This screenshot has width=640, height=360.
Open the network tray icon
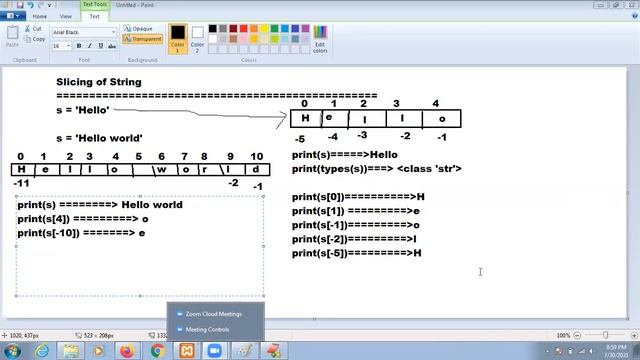coord(582,351)
